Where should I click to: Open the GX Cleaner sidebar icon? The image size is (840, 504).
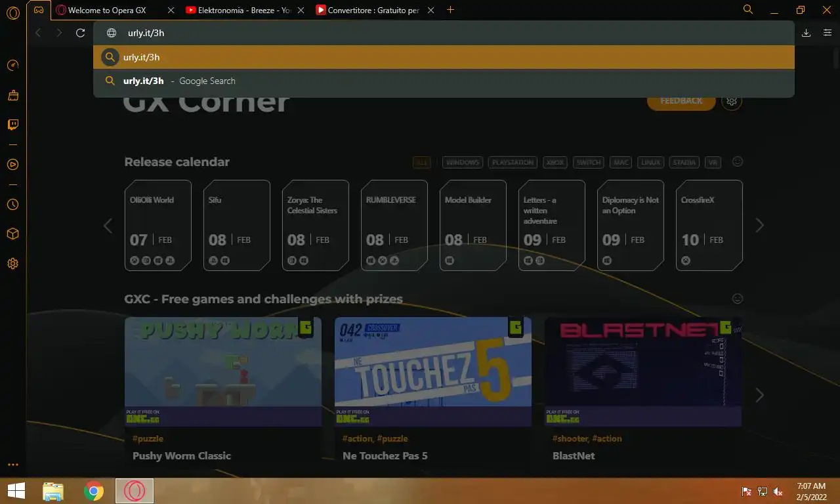(x=12, y=95)
